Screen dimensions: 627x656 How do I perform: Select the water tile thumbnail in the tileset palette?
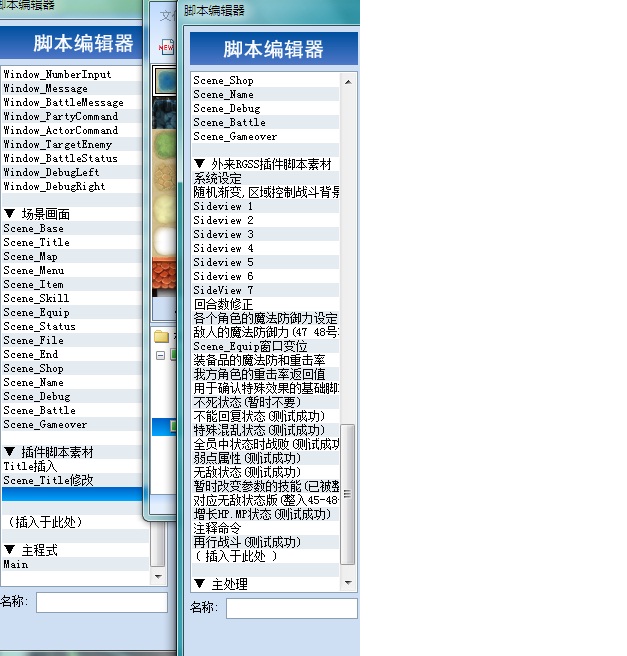point(165,80)
